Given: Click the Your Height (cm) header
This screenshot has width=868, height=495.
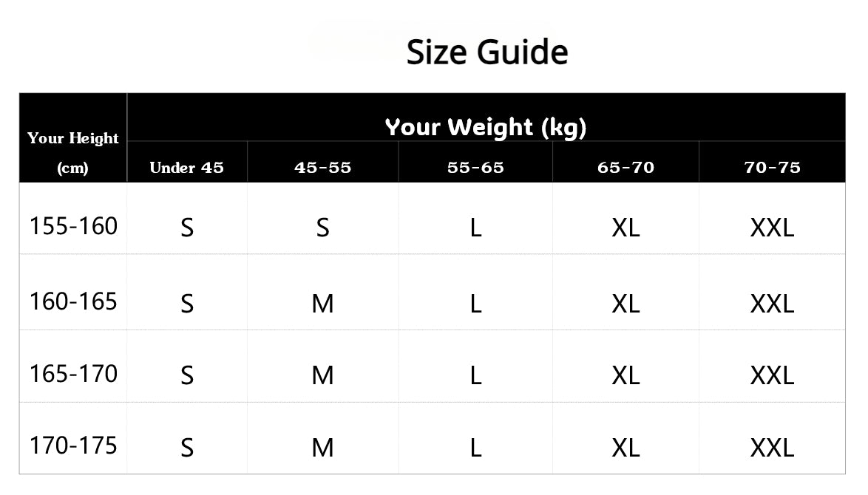Looking at the screenshot, I should point(73,152).
